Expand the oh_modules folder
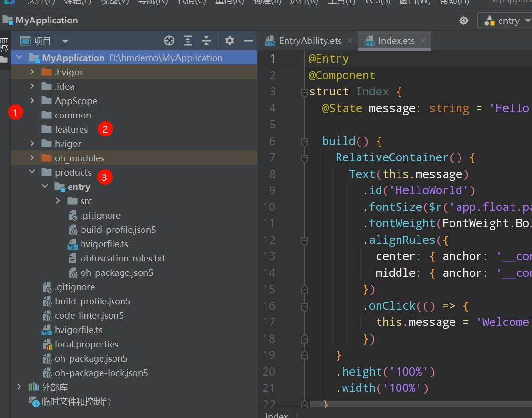532x418 pixels. tap(32, 158)
